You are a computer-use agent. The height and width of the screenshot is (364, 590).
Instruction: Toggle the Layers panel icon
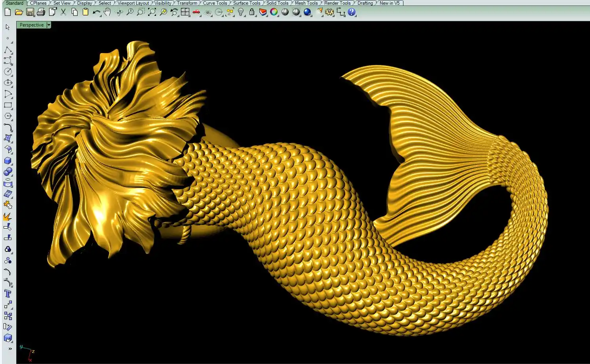coord(263,12)
